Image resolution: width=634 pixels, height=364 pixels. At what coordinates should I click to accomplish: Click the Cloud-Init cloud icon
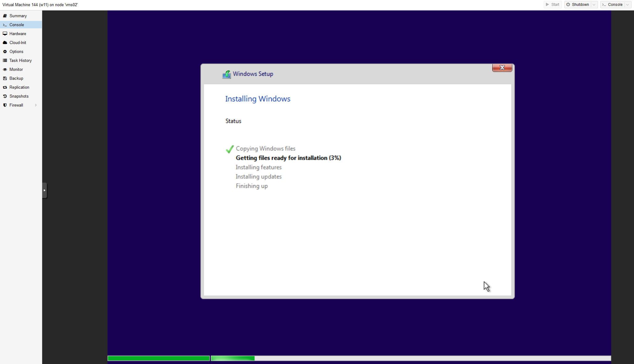(x=5, y=42)
